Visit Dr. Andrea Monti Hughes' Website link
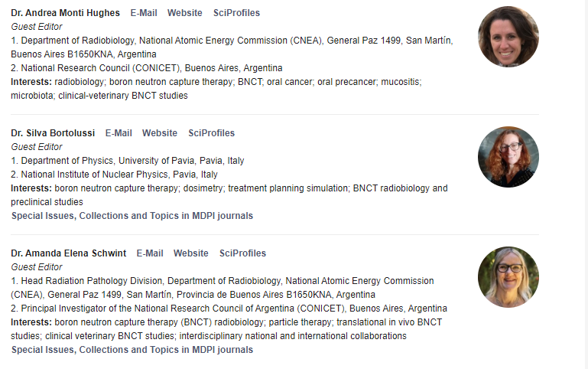The width and height of the screenshot is (588, 369). pos(185,13)
